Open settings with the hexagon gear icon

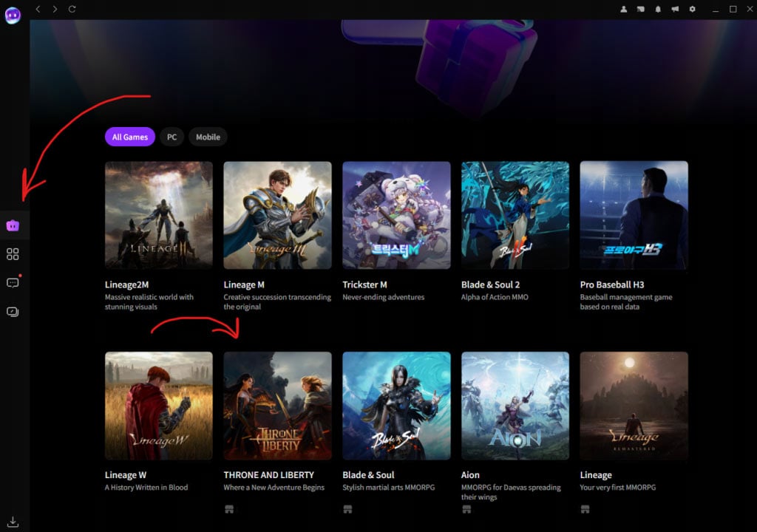click(x=692, y=9)
